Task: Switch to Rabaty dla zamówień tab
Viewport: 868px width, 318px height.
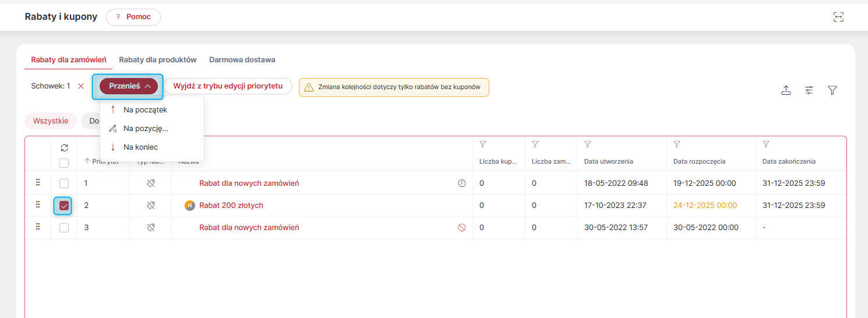Action: [x=69, y=59]
